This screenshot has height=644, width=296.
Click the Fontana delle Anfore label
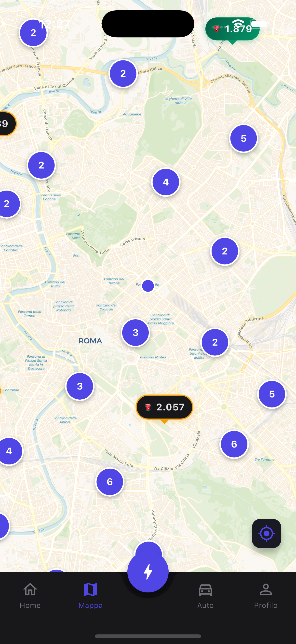pos(65,420)
